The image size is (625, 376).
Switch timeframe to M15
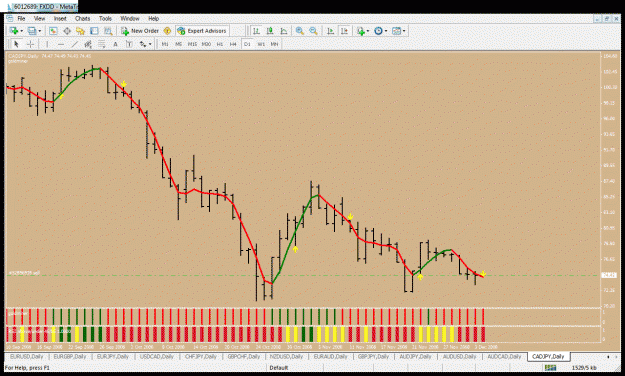point(193,44)
